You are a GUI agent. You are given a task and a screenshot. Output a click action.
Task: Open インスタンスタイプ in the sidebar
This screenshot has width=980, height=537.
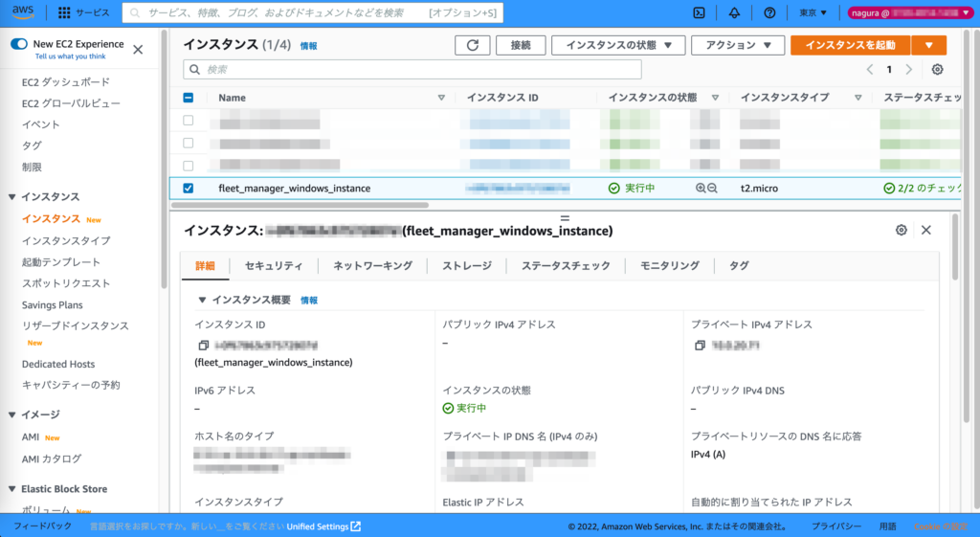pos(66,240)
